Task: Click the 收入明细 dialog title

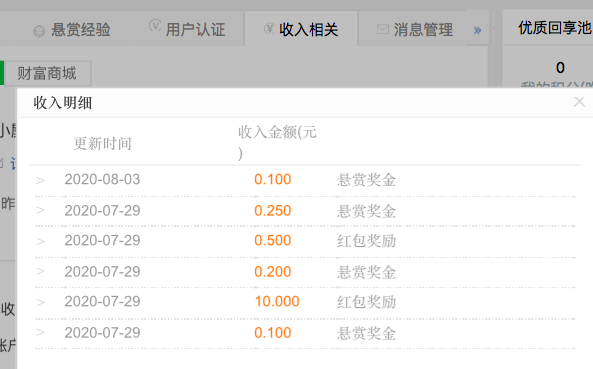Action: (63, 103)
